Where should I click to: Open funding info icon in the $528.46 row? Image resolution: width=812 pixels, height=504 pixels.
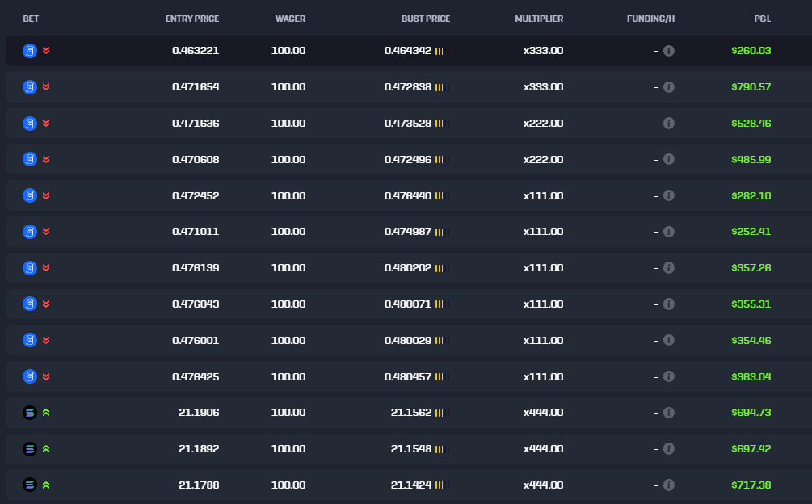click(669, 123)
